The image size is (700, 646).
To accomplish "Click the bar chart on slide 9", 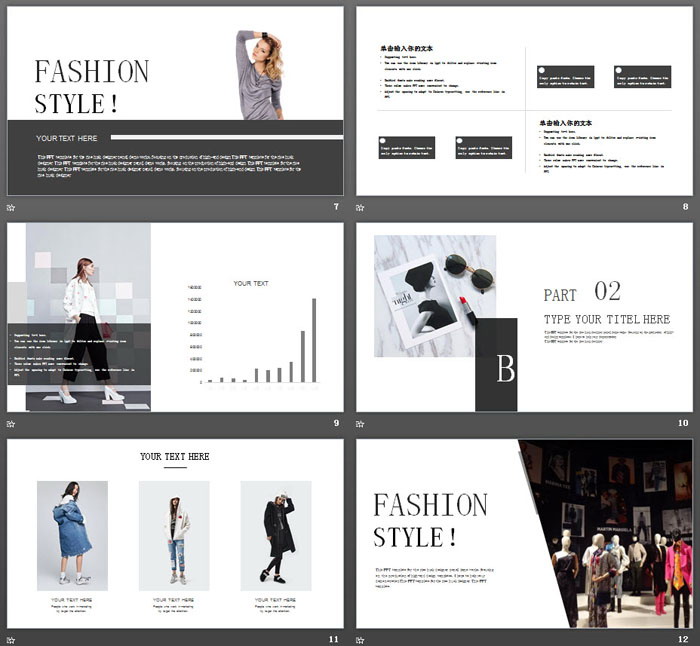I will 260,345.
